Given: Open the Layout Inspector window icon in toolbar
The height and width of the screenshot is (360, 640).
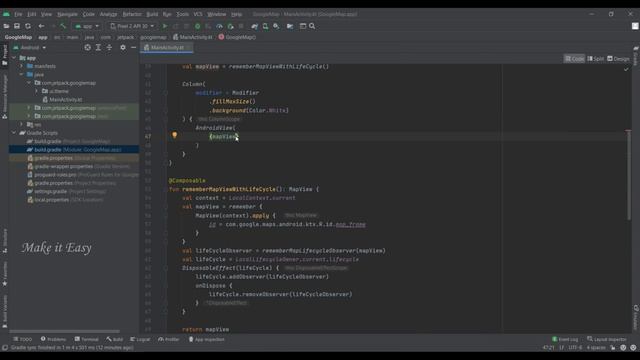Looking at the screenshot, I should (303, 26).
